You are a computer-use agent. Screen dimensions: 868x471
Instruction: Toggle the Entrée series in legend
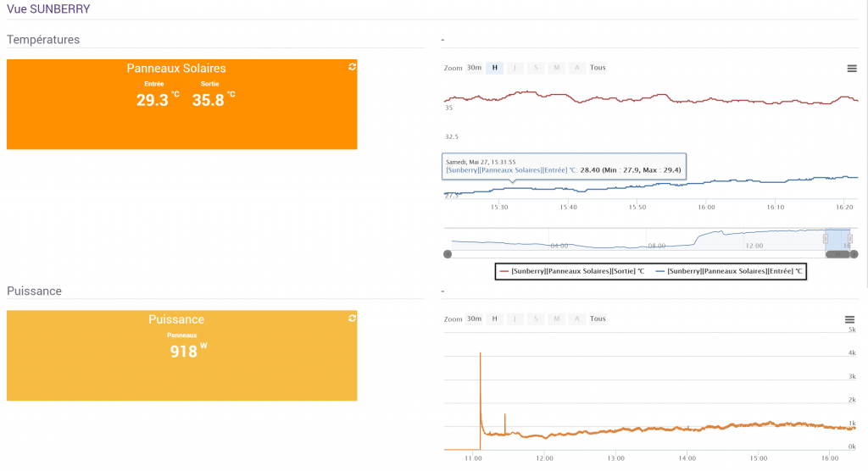click(728, 271)
